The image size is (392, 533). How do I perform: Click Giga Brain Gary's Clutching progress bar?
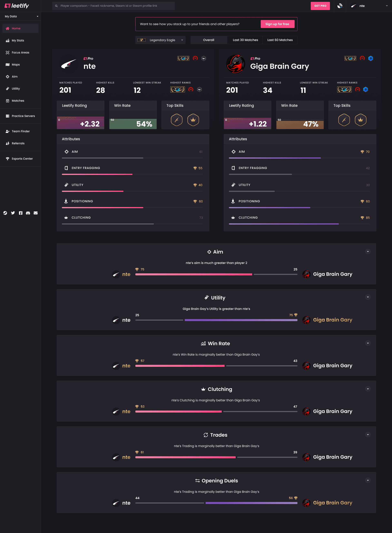(299, 224)
